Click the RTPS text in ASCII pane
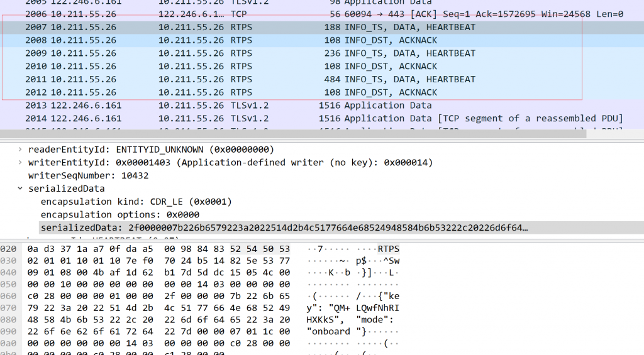The width and height of the screenshot is (644, 355). (x=388, y=249)
